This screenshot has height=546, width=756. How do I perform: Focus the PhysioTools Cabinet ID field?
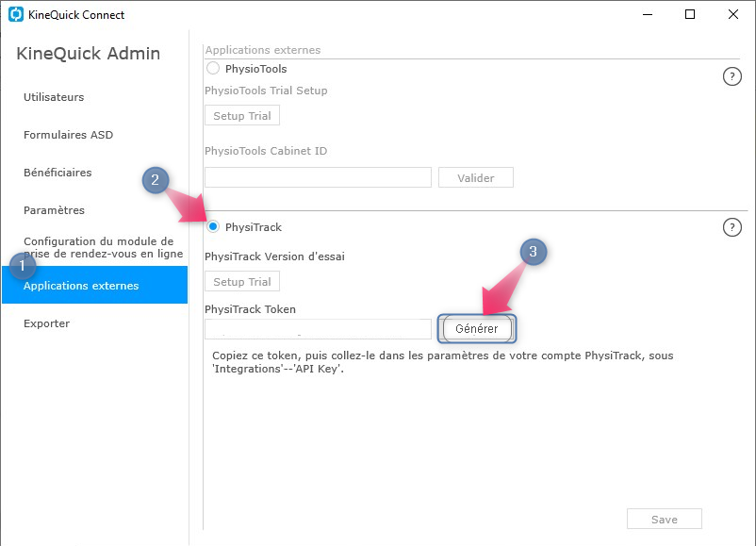(319, 177)
